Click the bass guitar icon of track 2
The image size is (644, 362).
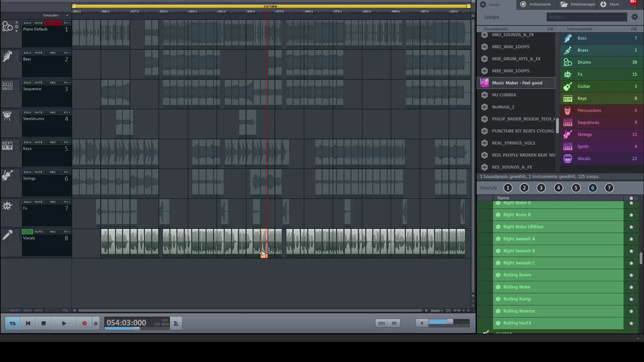tap(7, 56)
